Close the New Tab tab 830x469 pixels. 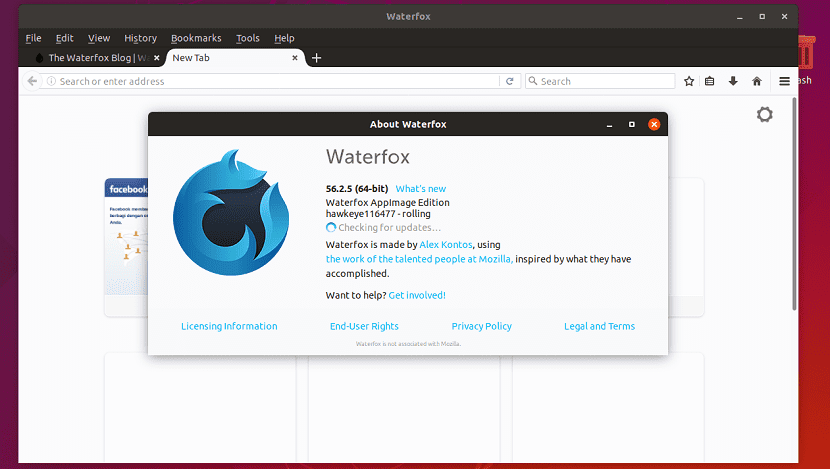[294, 58]
